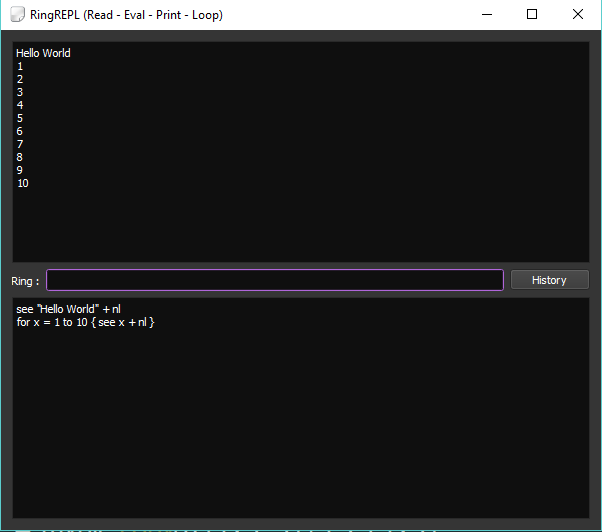Select the "for x = 1 to 10" history line
Viewport: 602px width, 532px height.
click(85, 322)
